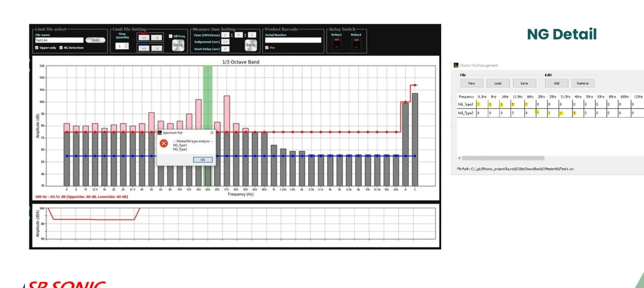
Task: Click the 1k Hz bar in octave chart
Action: (274, 165)
